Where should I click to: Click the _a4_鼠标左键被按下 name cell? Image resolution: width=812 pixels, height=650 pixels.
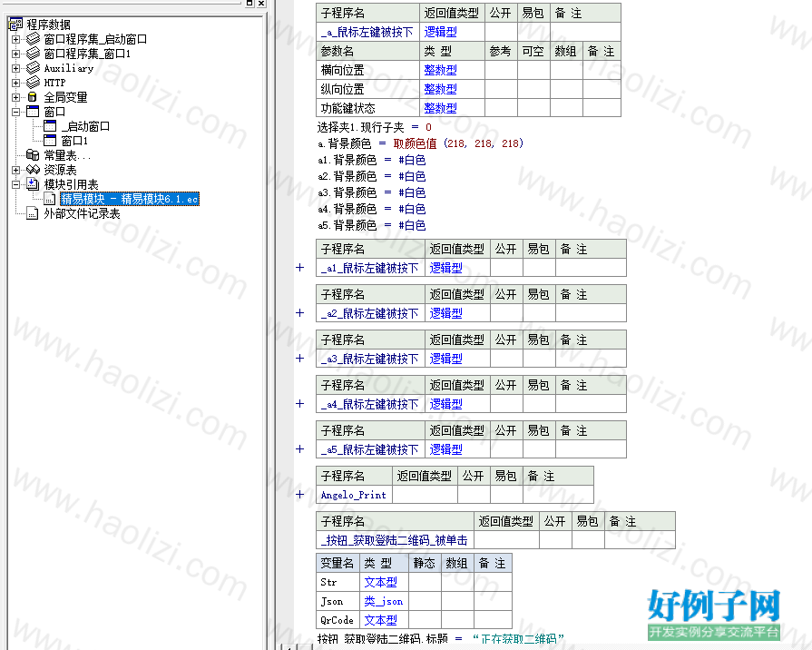[x=370, y=404]
